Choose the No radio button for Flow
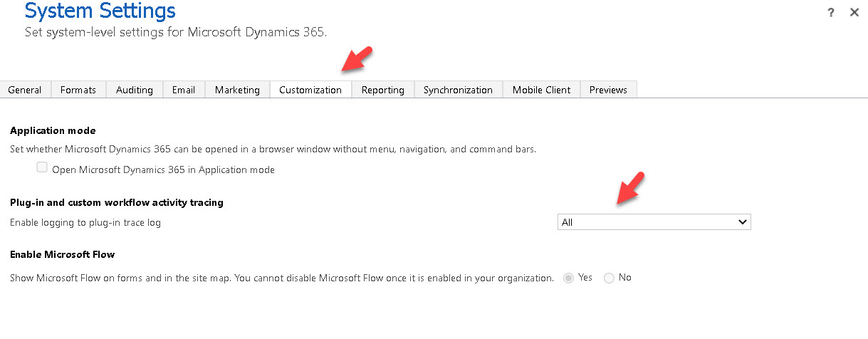 609,278
